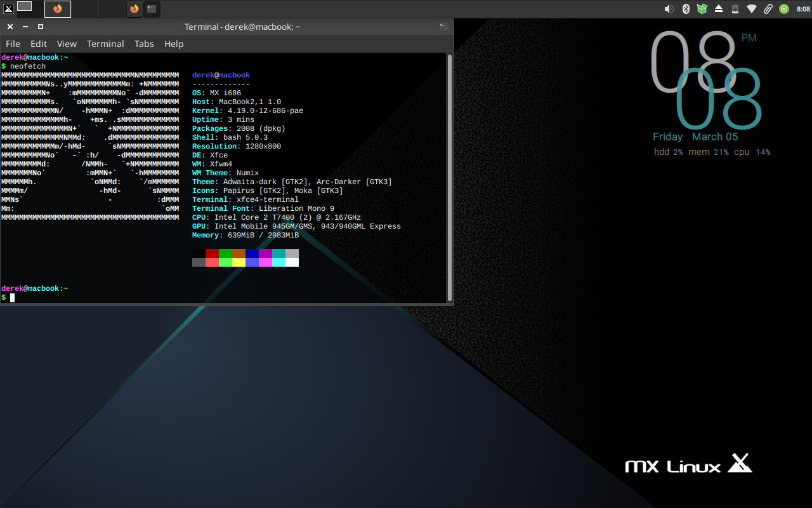Click the eject removable media tray icon

pos(719,9)
